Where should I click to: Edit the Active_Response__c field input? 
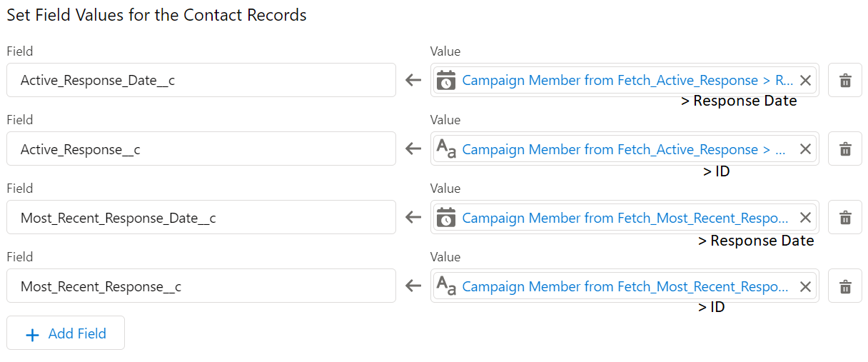pyautogui.click(x=201, y=149)
